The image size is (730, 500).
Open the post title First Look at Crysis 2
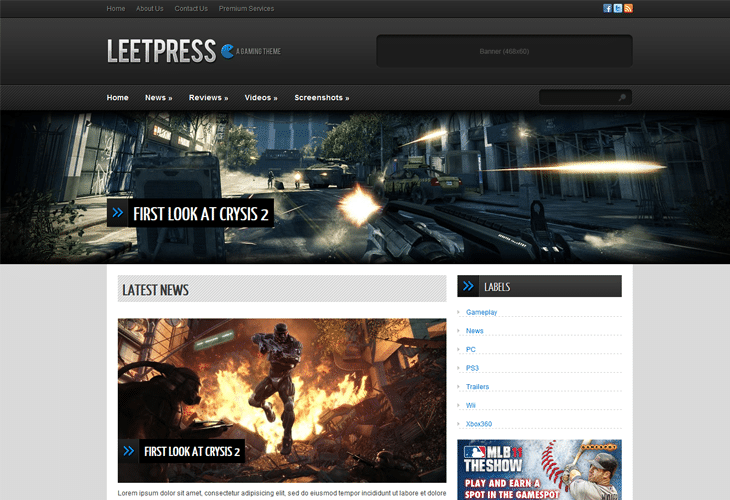192,451
